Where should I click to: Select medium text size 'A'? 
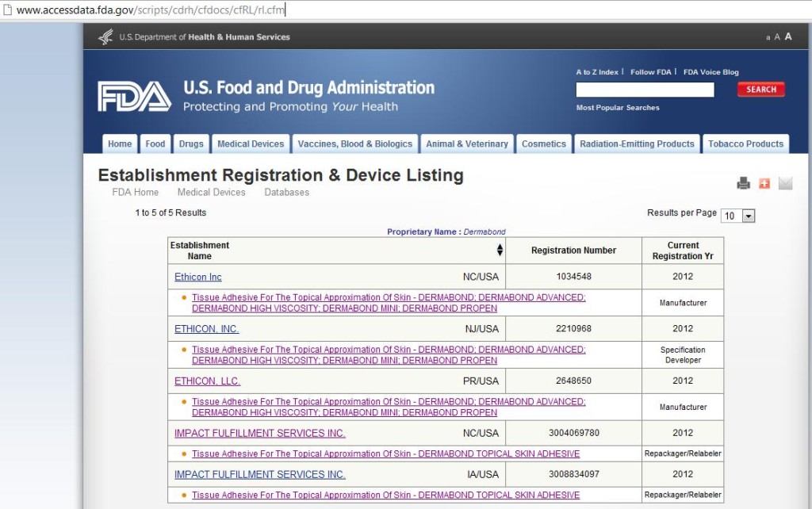[777, 37]
